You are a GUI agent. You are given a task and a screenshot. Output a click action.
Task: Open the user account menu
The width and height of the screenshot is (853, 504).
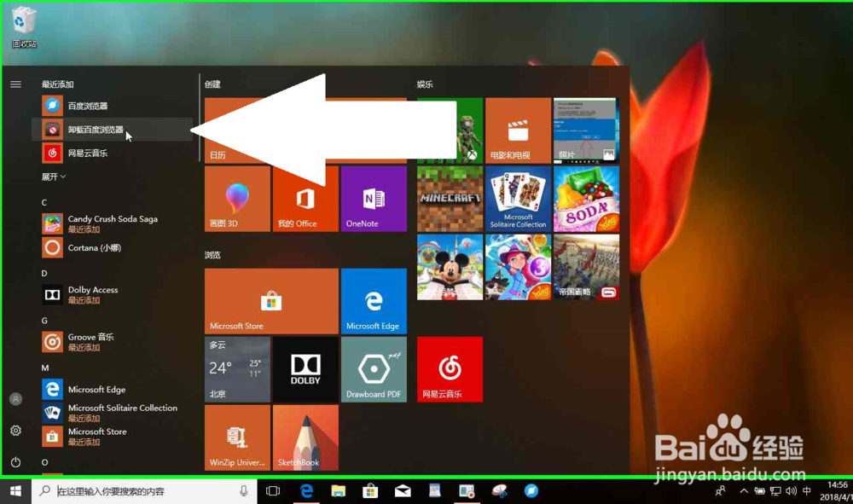15,399
